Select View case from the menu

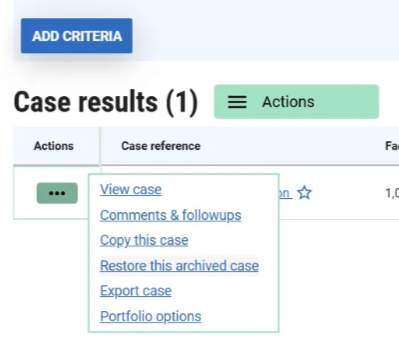[x=131, y=189]
